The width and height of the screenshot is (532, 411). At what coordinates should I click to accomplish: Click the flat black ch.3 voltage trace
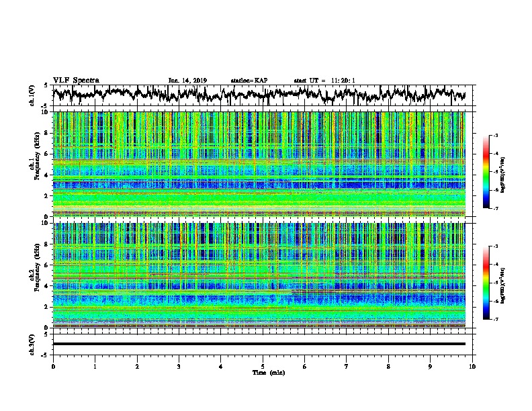tap(259, 344)
